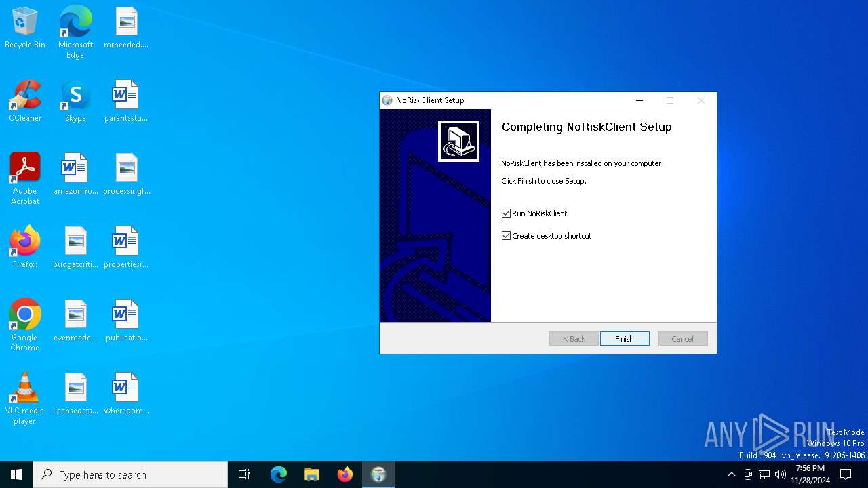
Task: Open the network tray icon
Action: [x=764, y=474]
